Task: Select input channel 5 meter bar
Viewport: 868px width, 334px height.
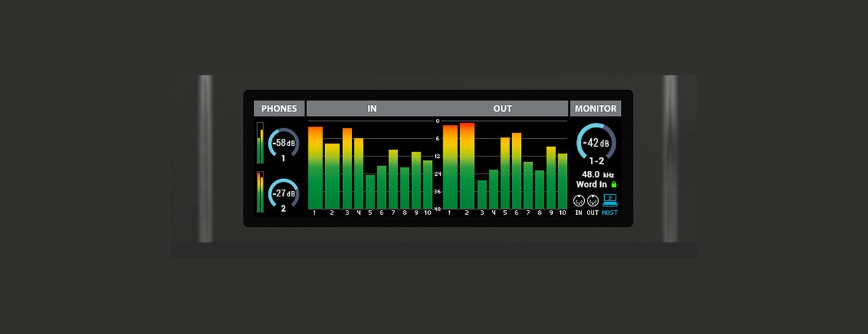Action: (x=370, y=192)
